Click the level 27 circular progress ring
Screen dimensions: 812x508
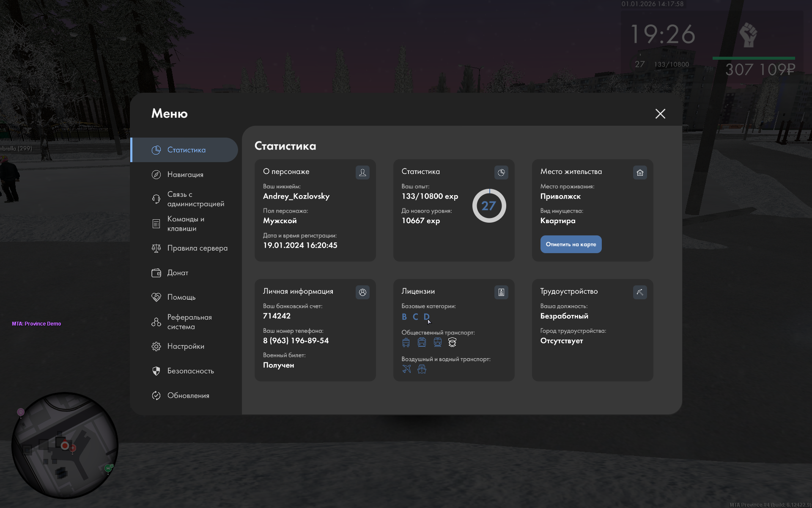(489, 206)
